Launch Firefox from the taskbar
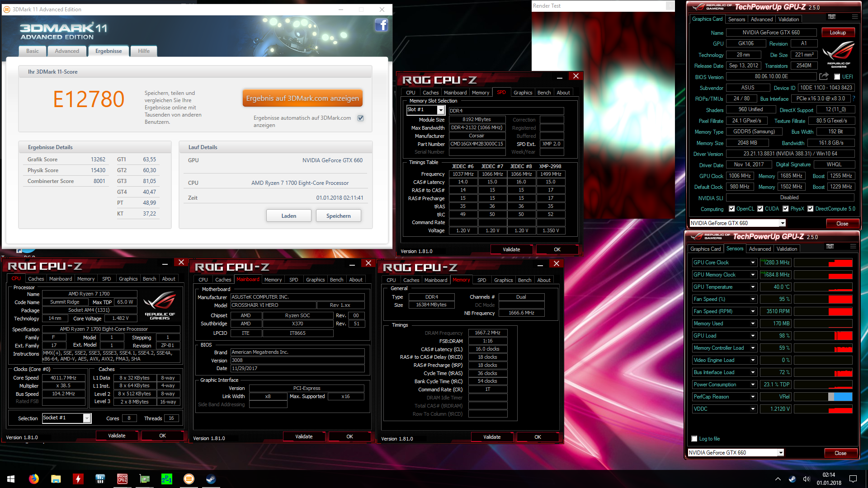Image resolution: width=868 pixels, height=488 pixels. (33, 479)
